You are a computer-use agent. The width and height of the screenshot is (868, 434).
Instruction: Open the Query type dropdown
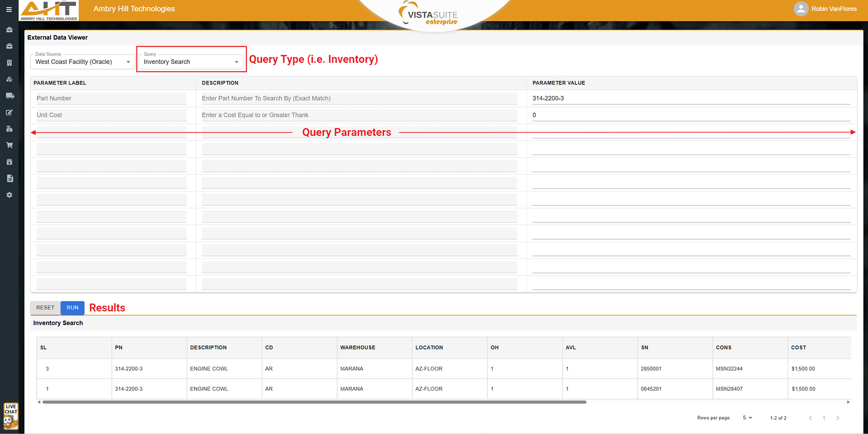coord(191,62)
